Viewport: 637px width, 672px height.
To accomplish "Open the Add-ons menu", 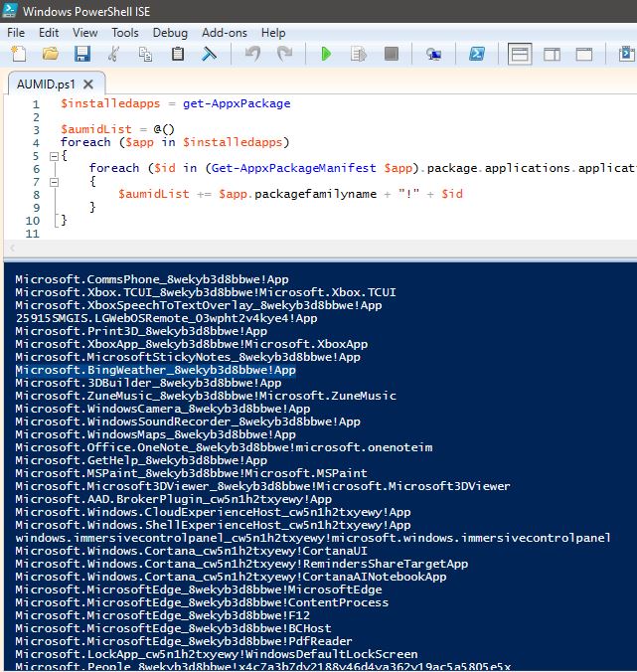I will coord(225,33).
